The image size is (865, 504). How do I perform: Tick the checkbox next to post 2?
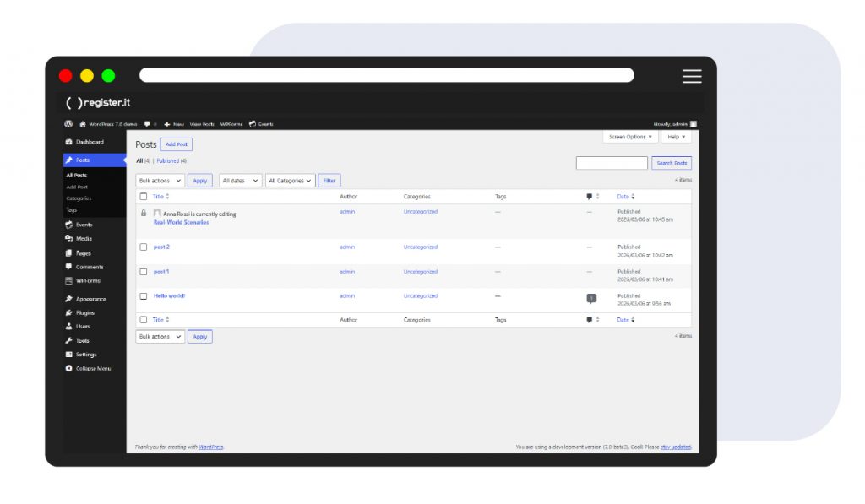point(144,247)
